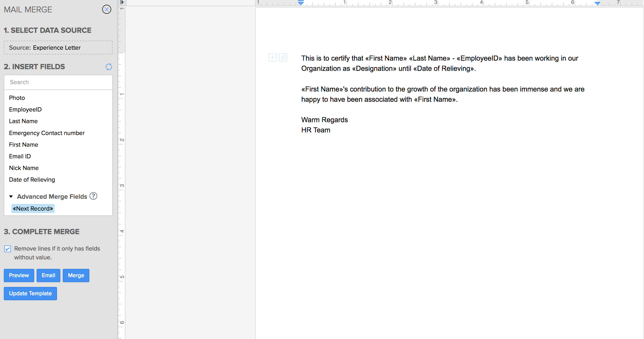Refresh the insert fields list
Viewport: 644px width, 339px height.
tap(109, 67)
